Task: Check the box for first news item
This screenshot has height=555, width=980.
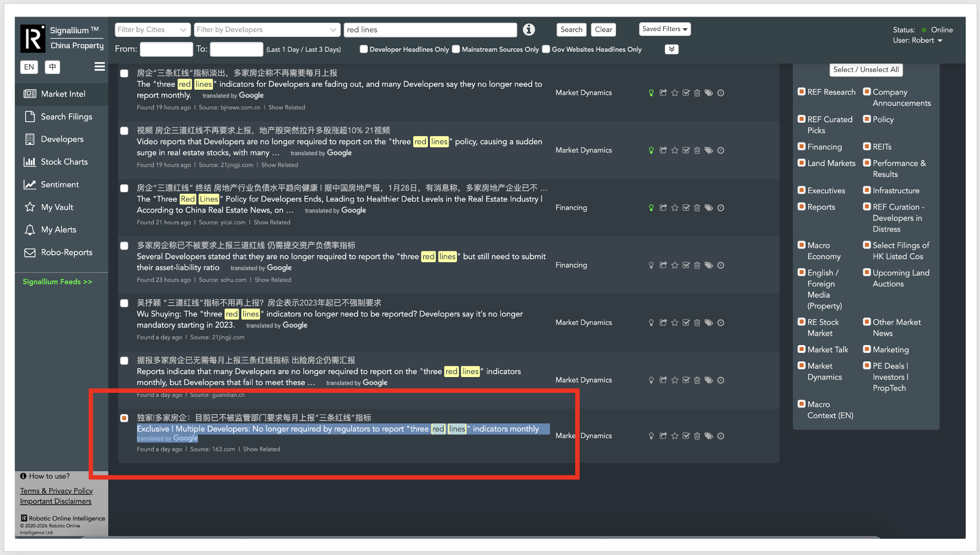Action: [125, 73]
